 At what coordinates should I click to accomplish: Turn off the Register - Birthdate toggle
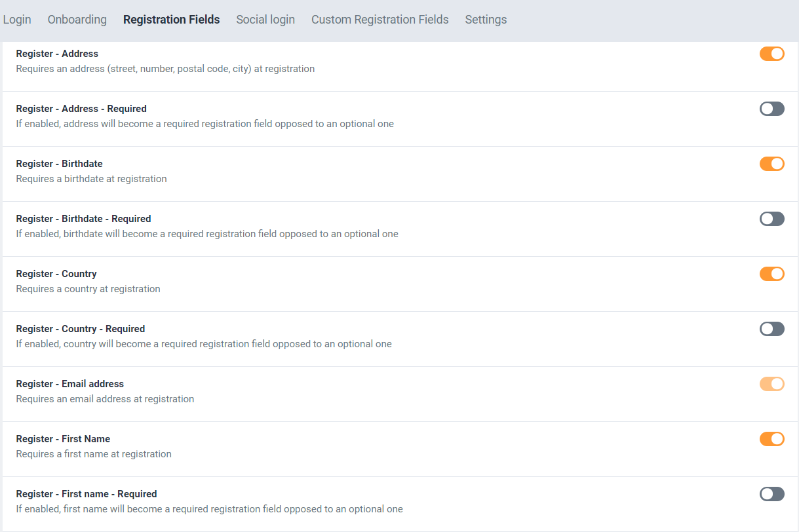point(771,164)
